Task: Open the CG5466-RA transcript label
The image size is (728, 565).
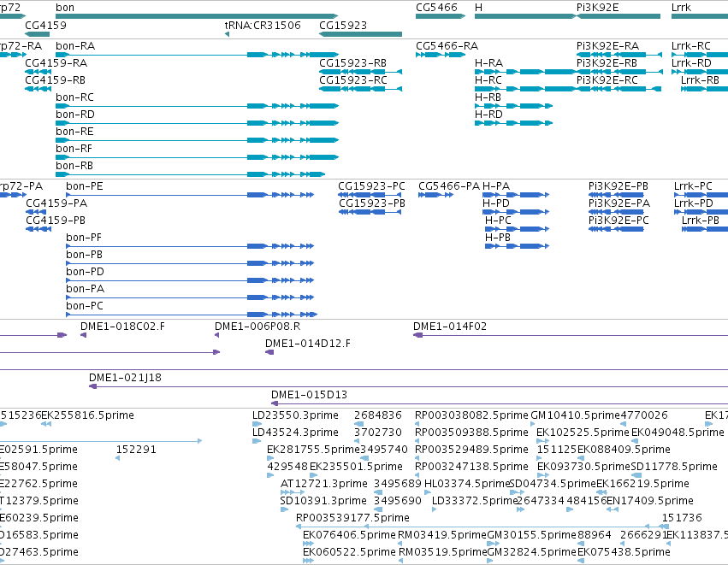Action: click(447, 46)
